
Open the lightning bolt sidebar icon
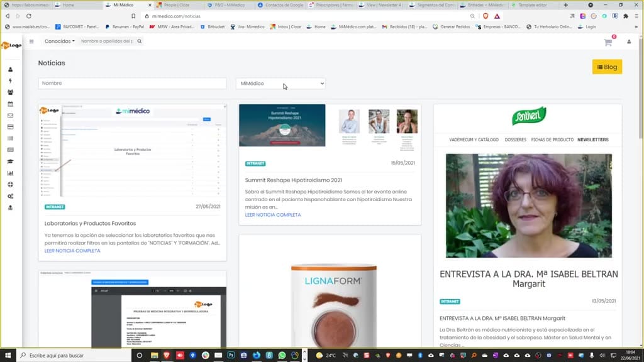pos(10,81)
